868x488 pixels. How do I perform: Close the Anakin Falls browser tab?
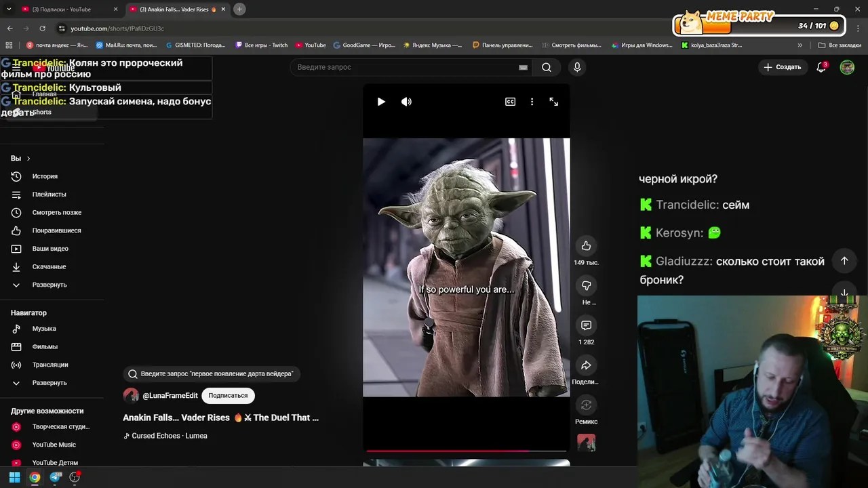[223, 9]
